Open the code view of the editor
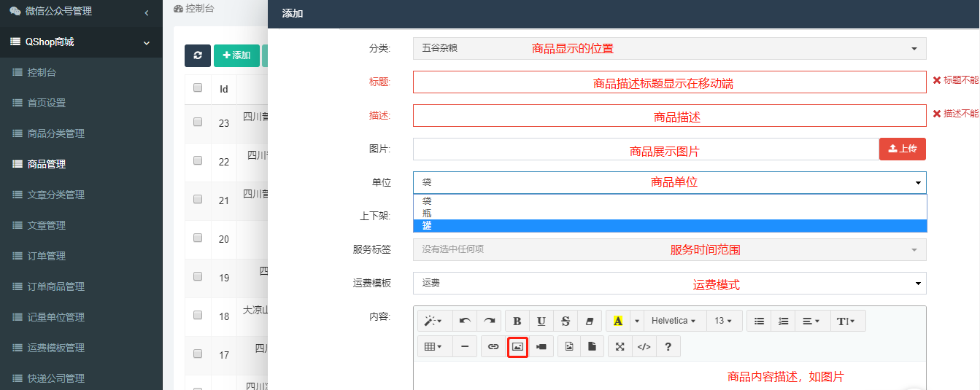 [x=644, y=347]
